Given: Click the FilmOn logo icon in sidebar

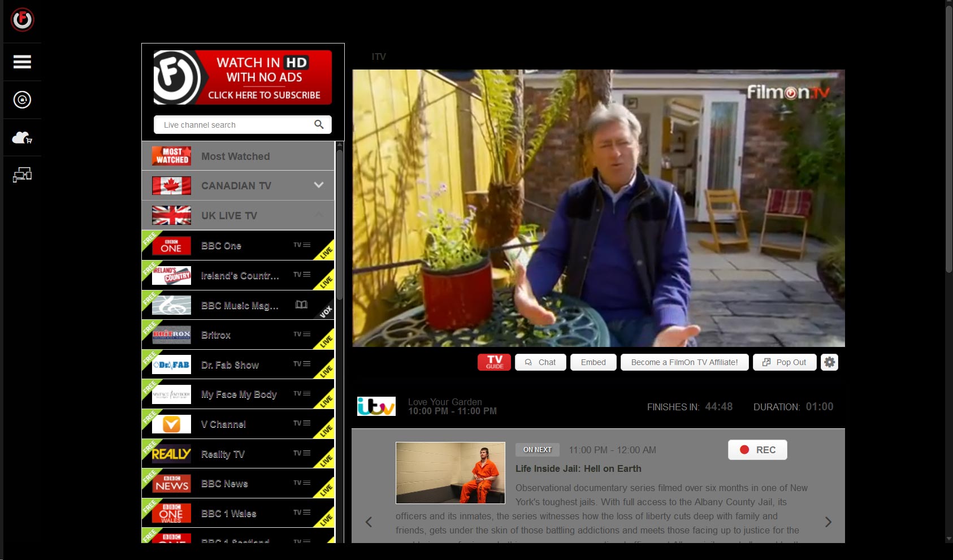Looking at the screenshot, I should pos(23,20).
